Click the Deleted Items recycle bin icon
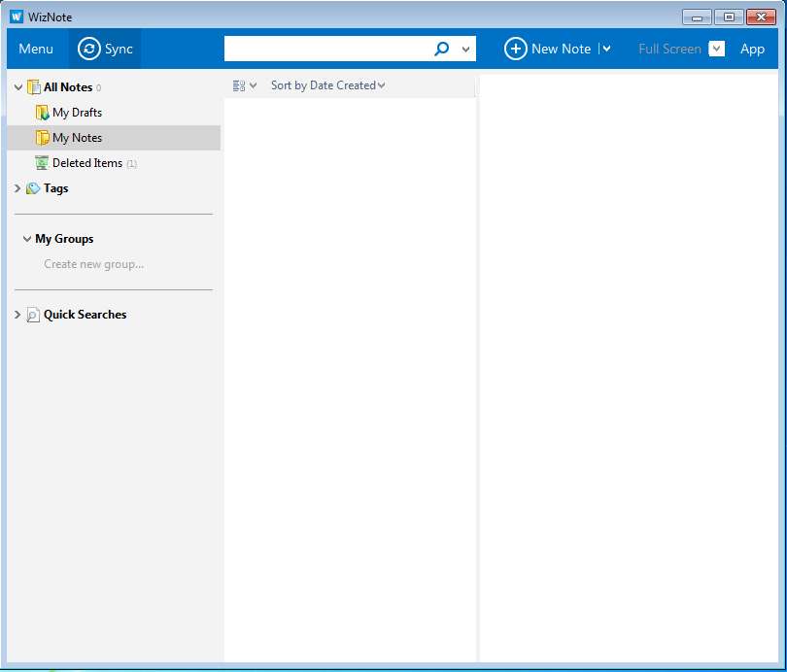787x672 pixels. coord(42,163)
